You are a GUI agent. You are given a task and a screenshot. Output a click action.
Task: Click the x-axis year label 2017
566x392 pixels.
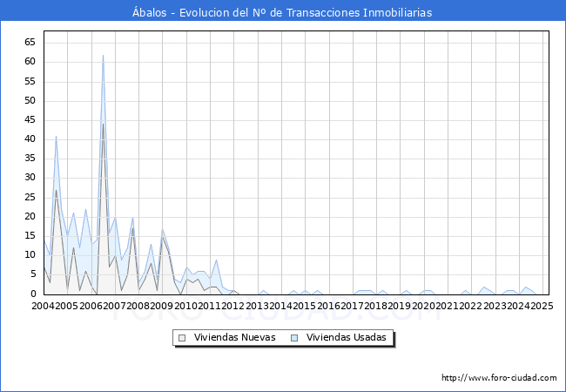point(353,306)
